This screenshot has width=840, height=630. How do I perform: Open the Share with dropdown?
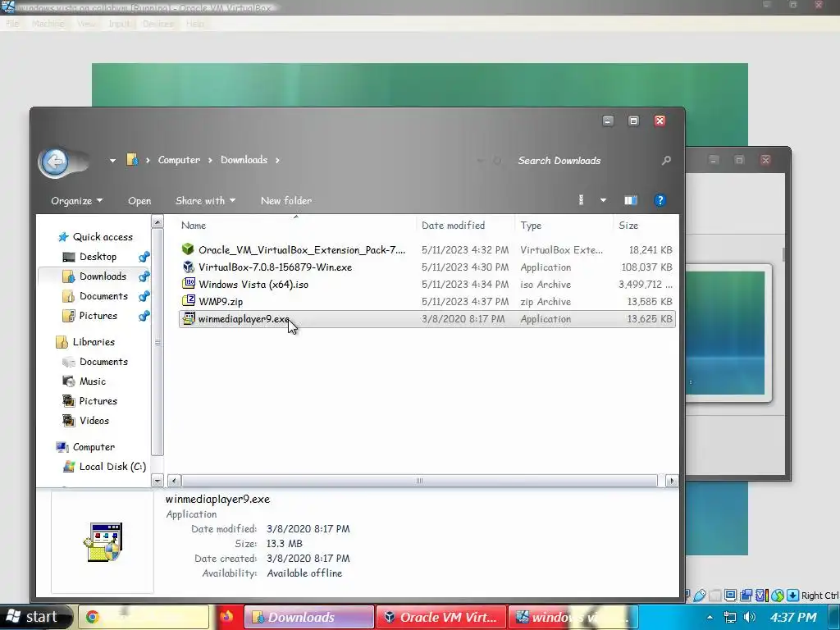[x=205, y=201]
